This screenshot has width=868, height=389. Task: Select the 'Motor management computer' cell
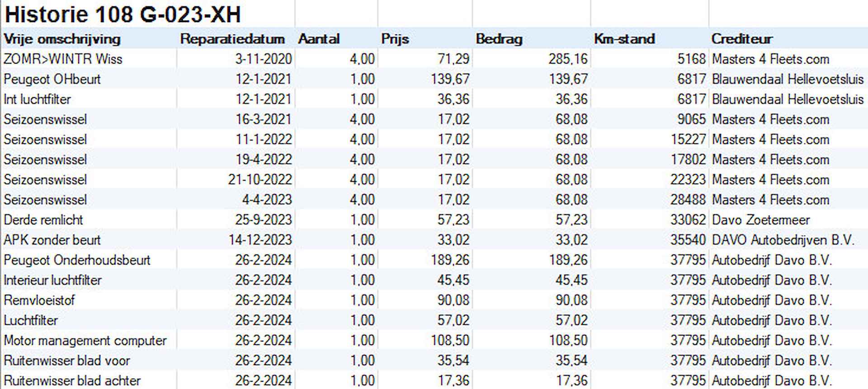[85, 340]
